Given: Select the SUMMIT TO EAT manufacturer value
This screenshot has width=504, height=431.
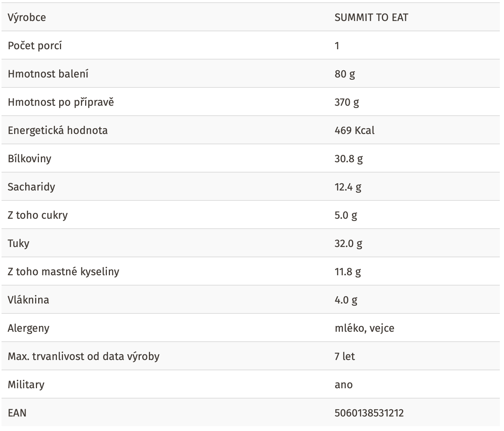Looking at the screenshot, I should point(371,18).
